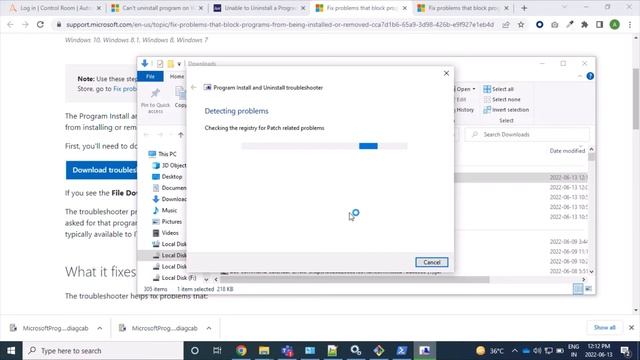Select Pictures in the navigation tree
The image size is (640, 360).
tap(167, 222)
